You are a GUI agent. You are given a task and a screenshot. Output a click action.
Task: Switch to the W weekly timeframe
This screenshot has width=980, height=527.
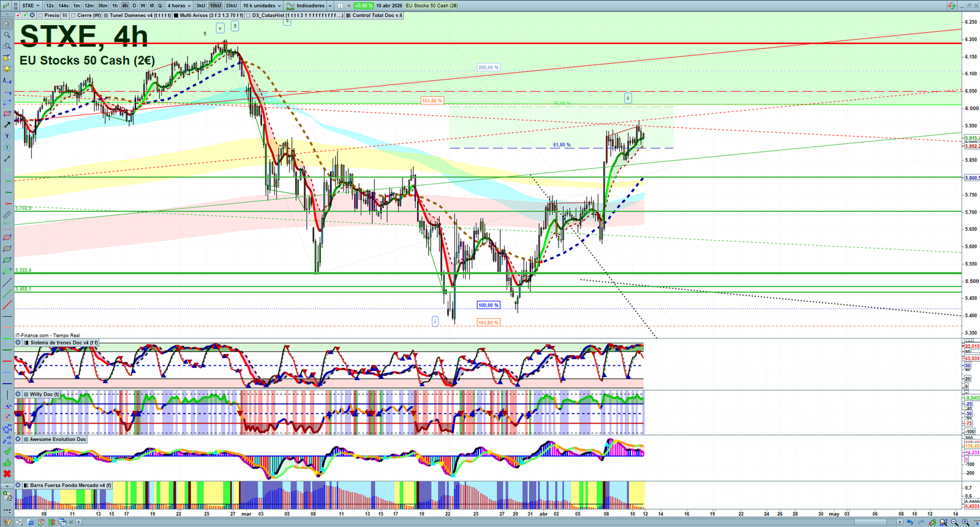point(143,6)
